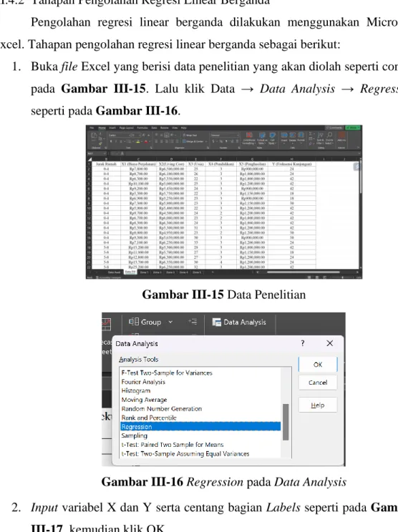This screenshot has width=398, height=532.
Task: Open the Data ribbon tab
Action: click(154, 128)
